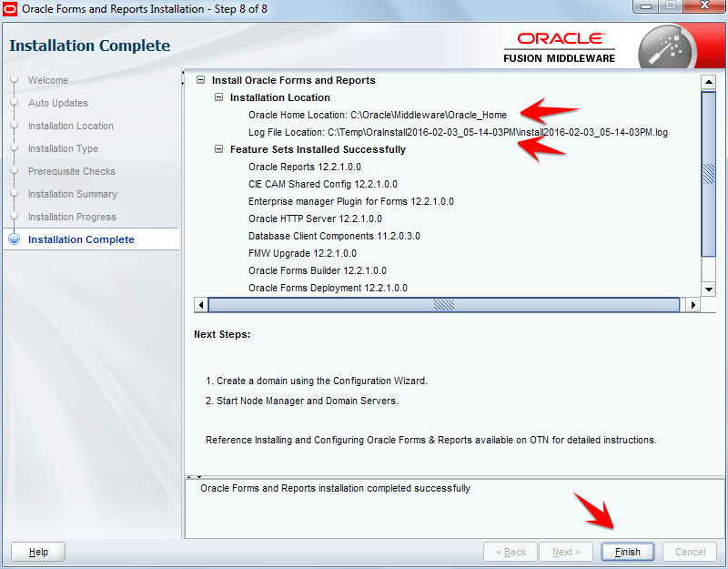Image resolution: width=728 pixels, height=569 pixels.
Task: Select the Auto Updates step
Action: [x=58, y=103]
